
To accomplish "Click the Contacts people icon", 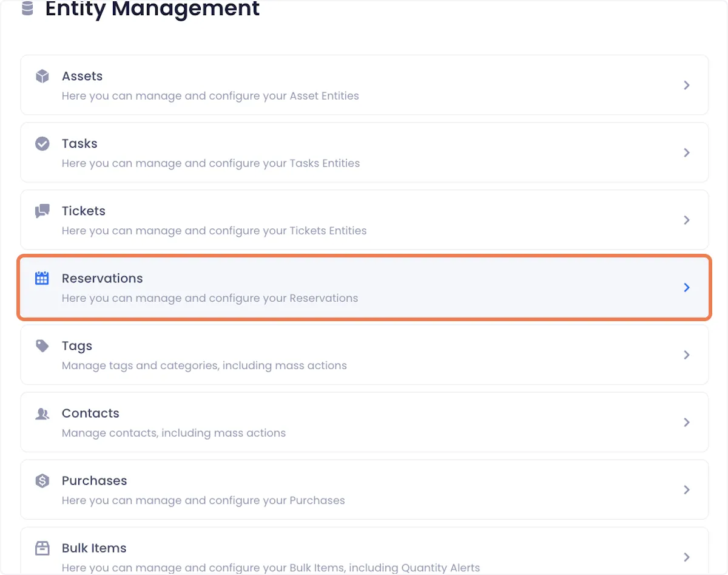I will tap(42, 413).
